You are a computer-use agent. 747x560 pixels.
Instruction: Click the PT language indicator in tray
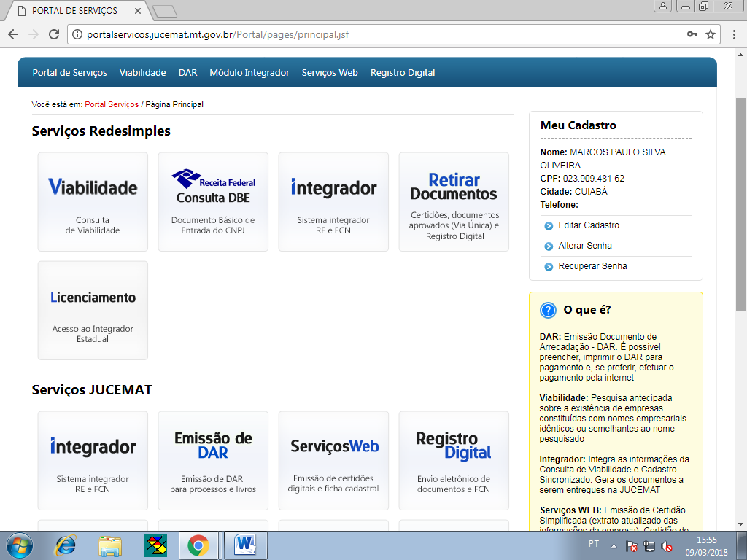(594, 543)
